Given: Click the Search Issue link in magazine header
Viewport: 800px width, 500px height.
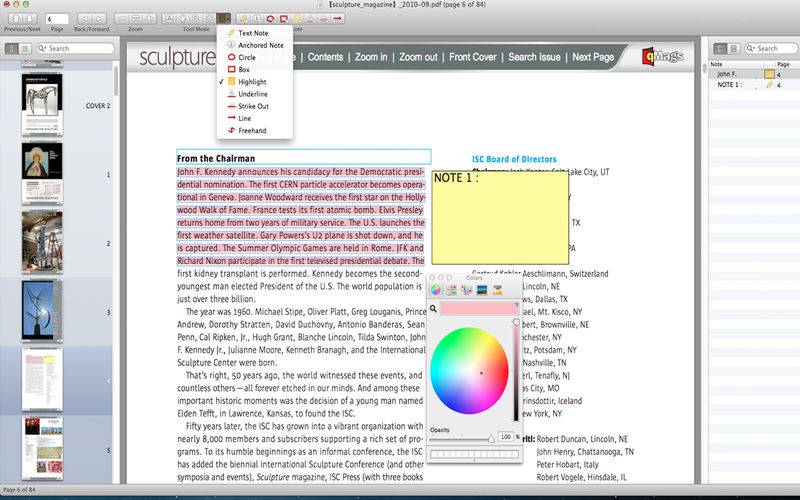Looking at the screenshot, I should [534, 57].
